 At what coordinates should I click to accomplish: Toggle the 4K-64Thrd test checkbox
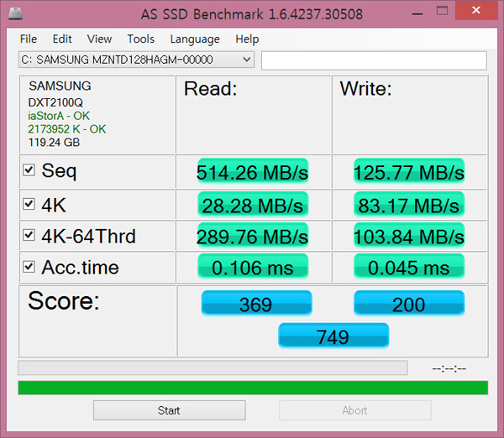point(29,235)
